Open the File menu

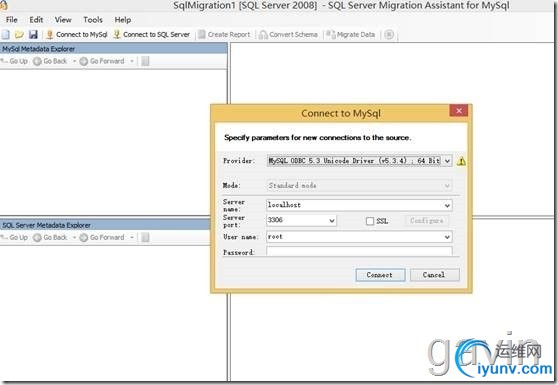pyautogui.click(x=11, y=20)
